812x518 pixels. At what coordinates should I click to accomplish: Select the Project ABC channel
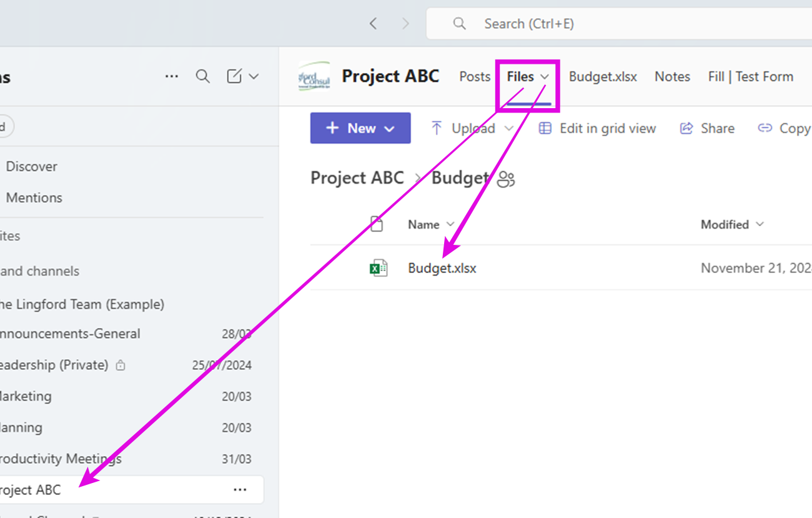tap(132, 490)
